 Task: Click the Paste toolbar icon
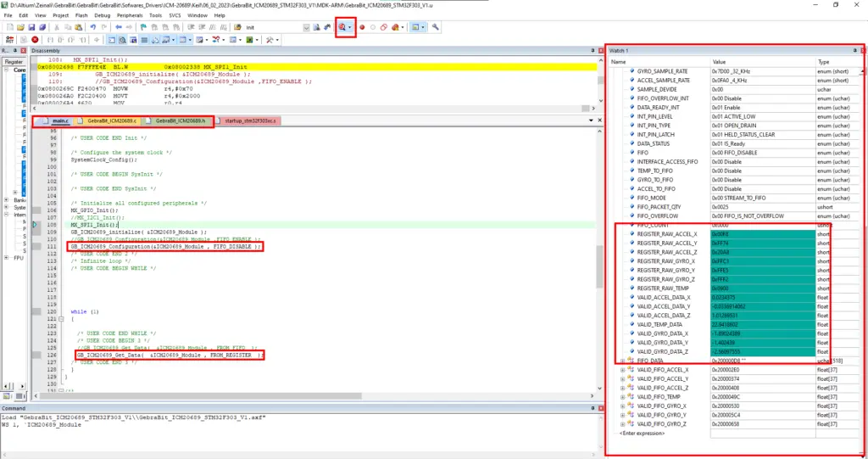tap(78, 27)
